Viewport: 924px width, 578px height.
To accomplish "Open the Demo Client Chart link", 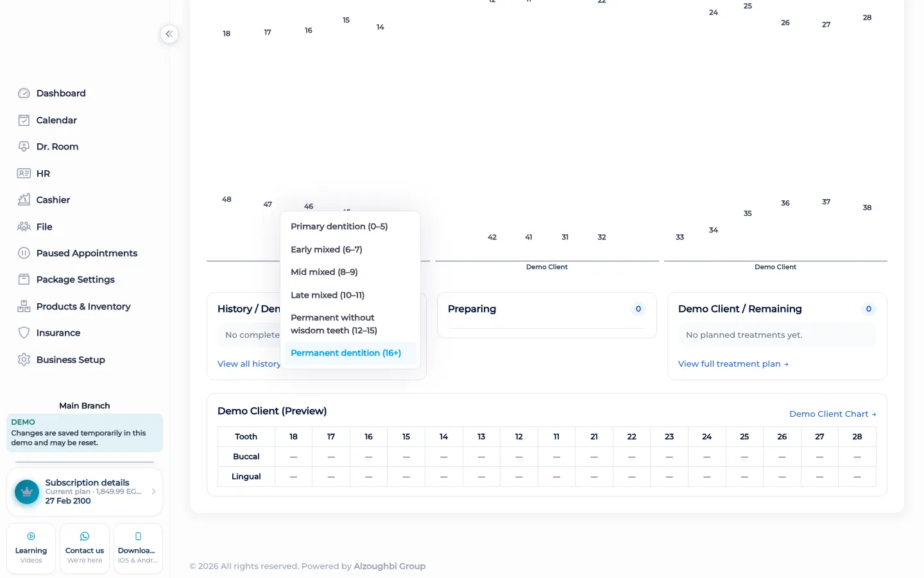I will coord(832,414).
